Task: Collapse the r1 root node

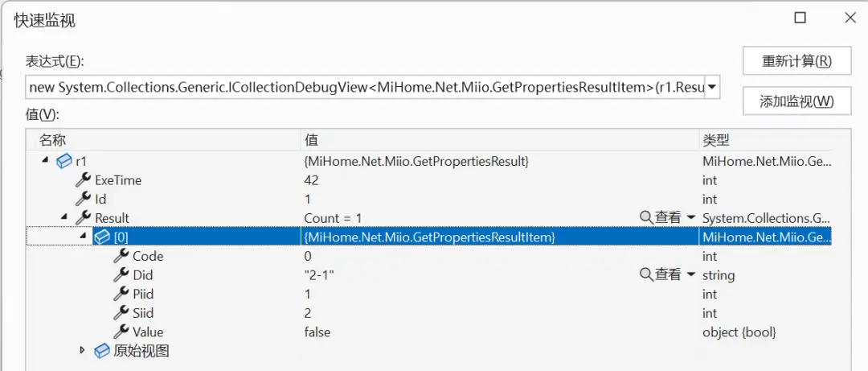Action: point(45,161)
